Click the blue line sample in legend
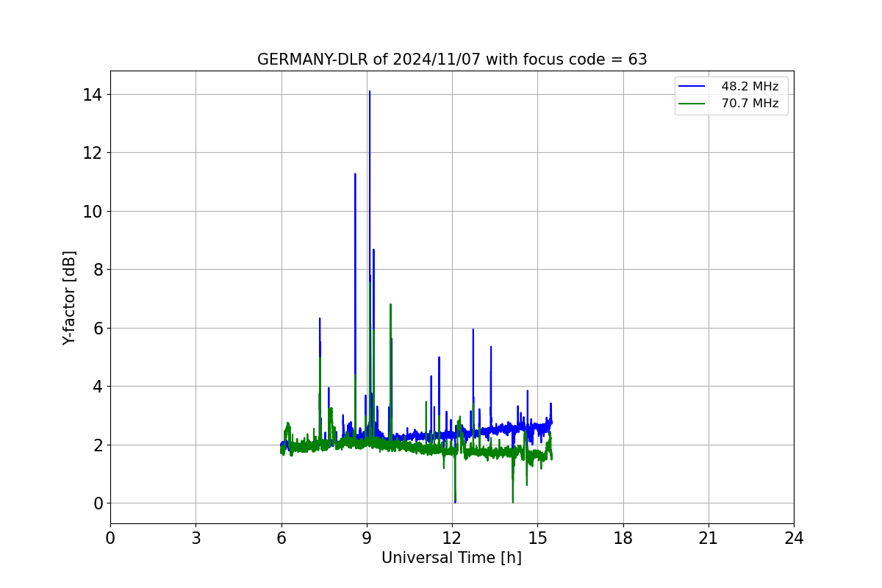The image size is (882, 588). pyautogui.click(x=693, y=87)
